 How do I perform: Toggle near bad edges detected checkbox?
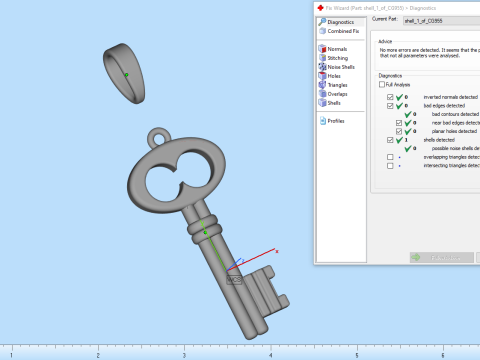click(399, 123)
